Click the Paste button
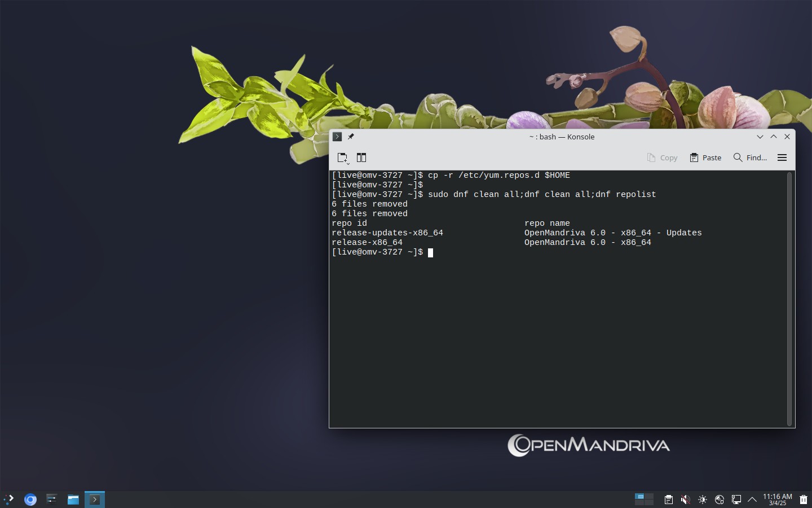This screenshot has height=508, width=812. [705, 157]
